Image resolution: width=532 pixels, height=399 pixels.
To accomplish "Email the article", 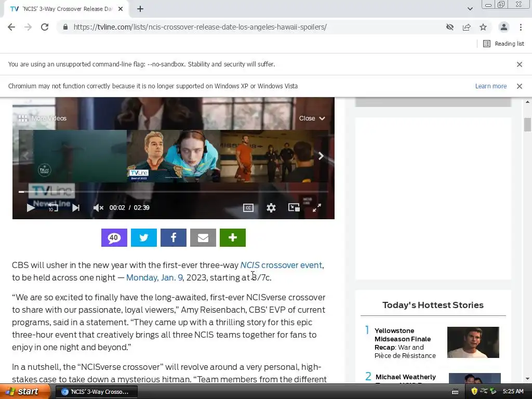I will (x=203, y=237).
